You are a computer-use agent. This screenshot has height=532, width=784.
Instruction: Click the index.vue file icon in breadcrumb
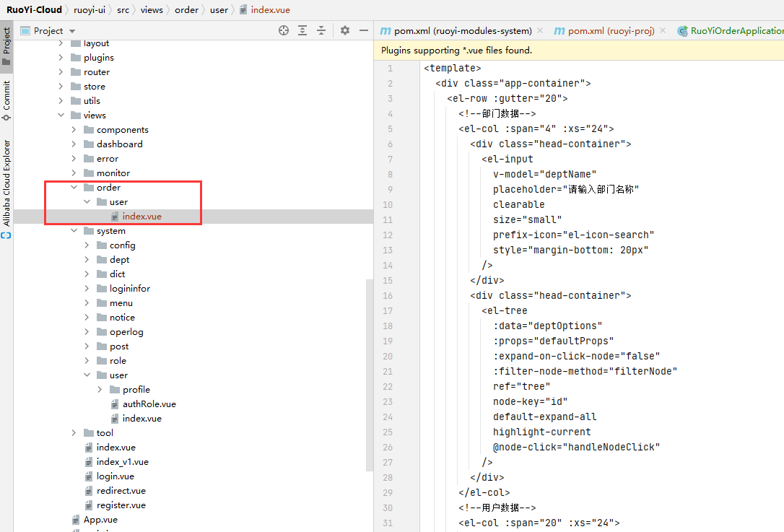[x=243, y=9]
